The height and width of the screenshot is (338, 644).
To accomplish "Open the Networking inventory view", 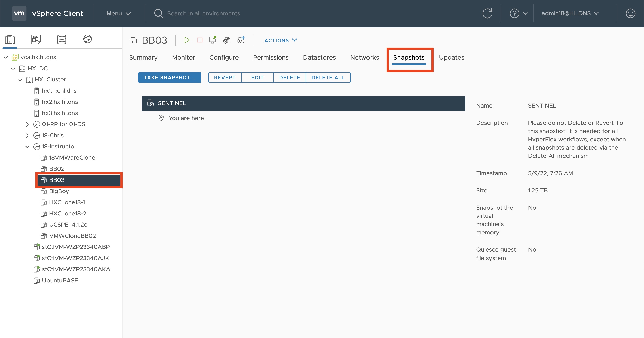I will point(87,40).
